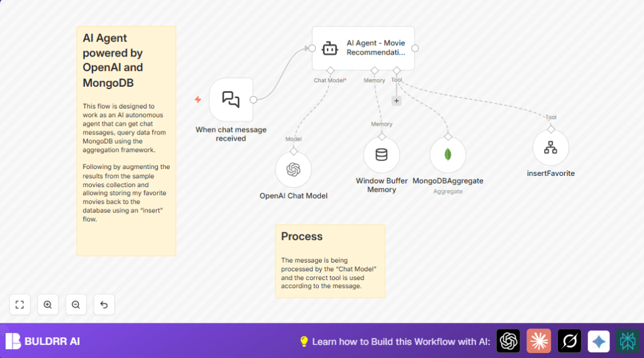Viewport: 644px width, 358px height.
Task: Select the insertFavorite tool node
Action: 550,148
